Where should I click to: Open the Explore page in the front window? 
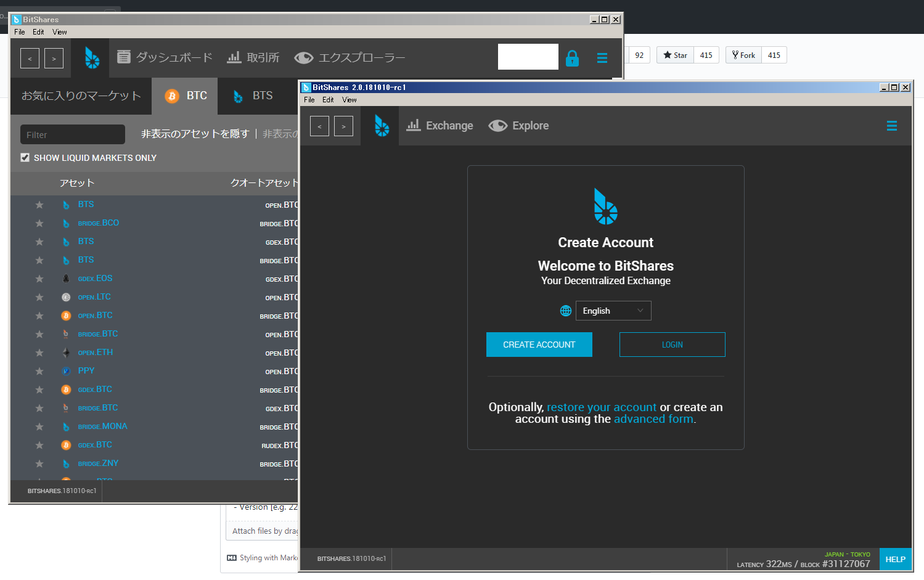518,125
